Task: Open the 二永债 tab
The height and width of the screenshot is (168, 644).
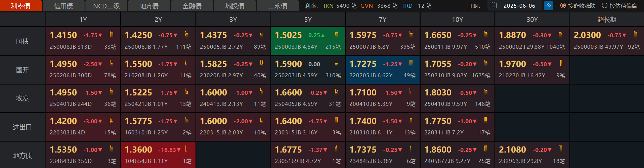Action: [x=277, y=6]
